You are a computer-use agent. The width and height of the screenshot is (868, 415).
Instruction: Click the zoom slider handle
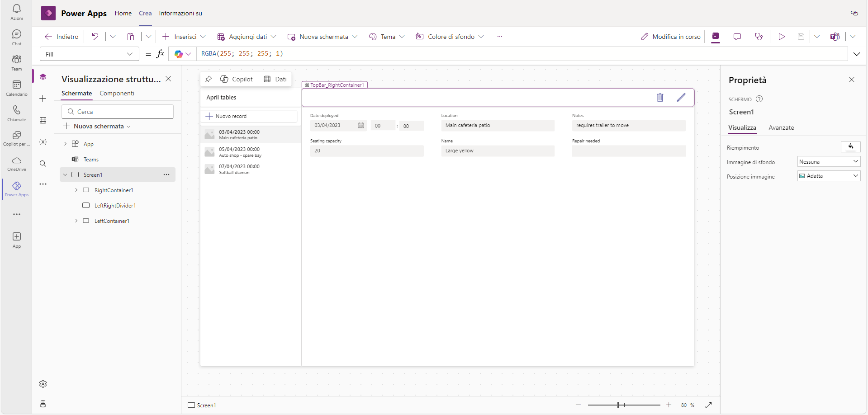(x=618, y=405)
